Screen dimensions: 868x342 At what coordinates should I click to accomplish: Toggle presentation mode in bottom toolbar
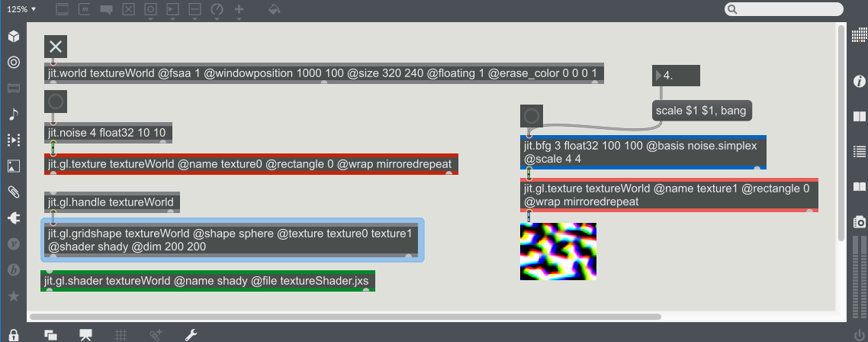[x=85, y=335]
